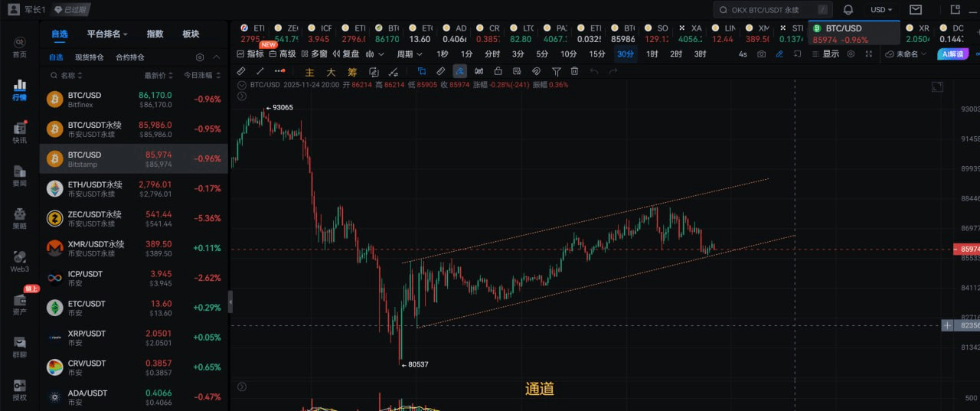The height and width of the screenshot is (411, 980).
Task: Select the 15分 timeframe
Action: click(597, 54)
